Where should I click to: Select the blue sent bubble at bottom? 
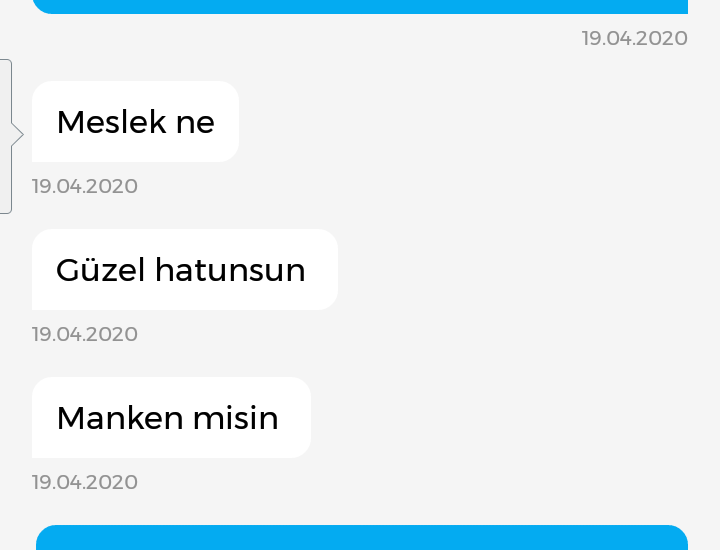[362, 538]
